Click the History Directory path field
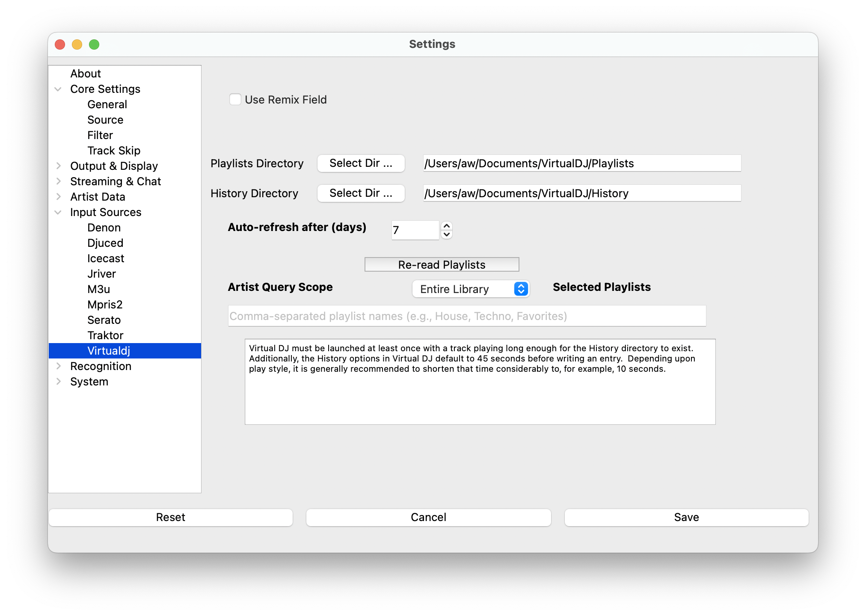The image size is (866, 616). pos(582,193)
